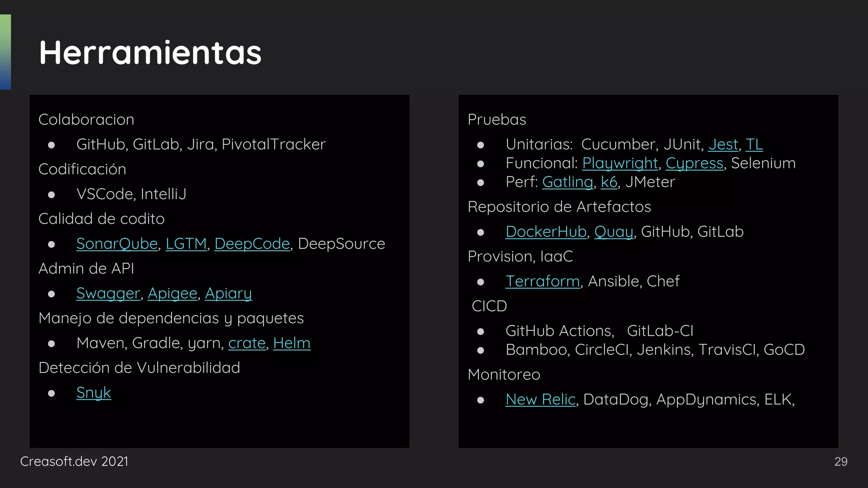
Task: Click Manejo de dependencias y paquetes heading
Action: point(171,318)
